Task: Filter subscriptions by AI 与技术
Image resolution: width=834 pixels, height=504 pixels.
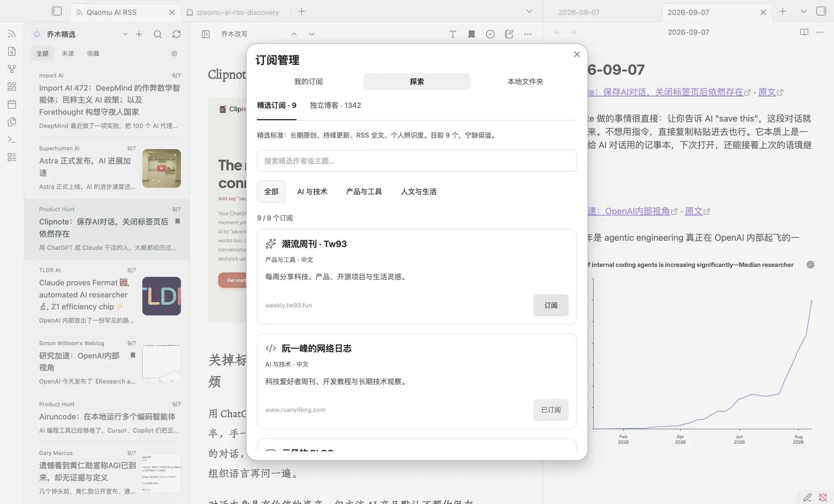Action: 312,191
